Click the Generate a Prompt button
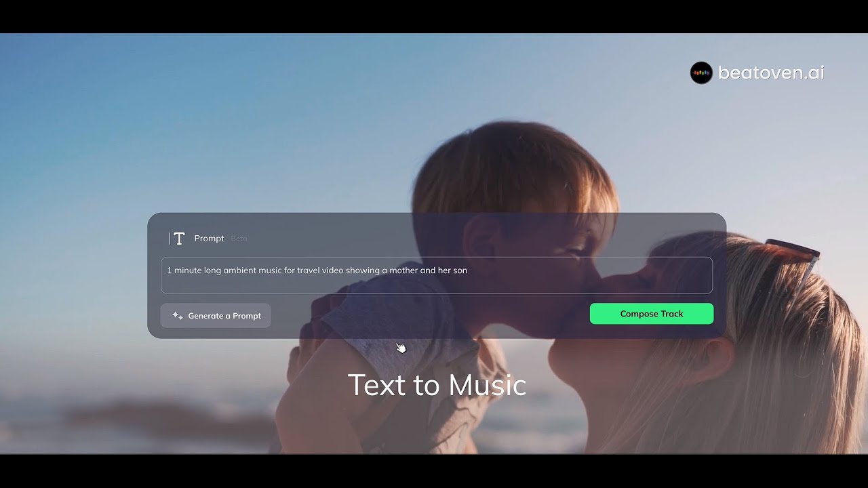The width and height of the screenshot is (868, 488). (x=216, y=316)
